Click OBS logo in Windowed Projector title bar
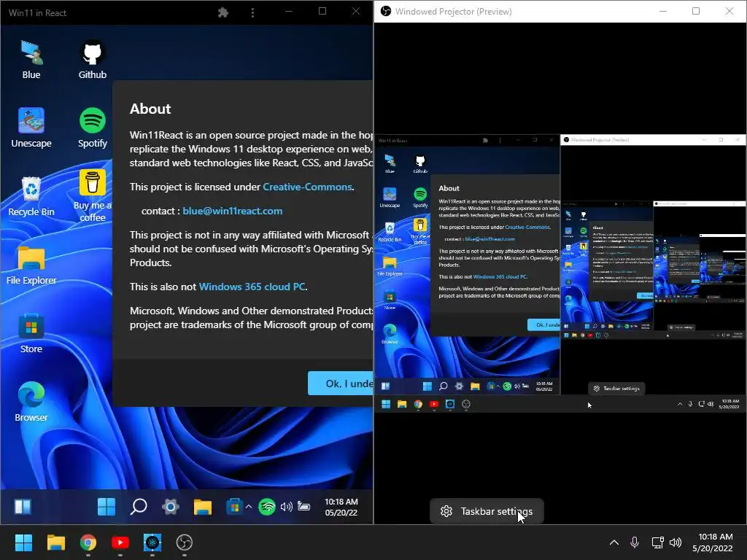This screenshot has height=560, width=747. tap(386, 11)
